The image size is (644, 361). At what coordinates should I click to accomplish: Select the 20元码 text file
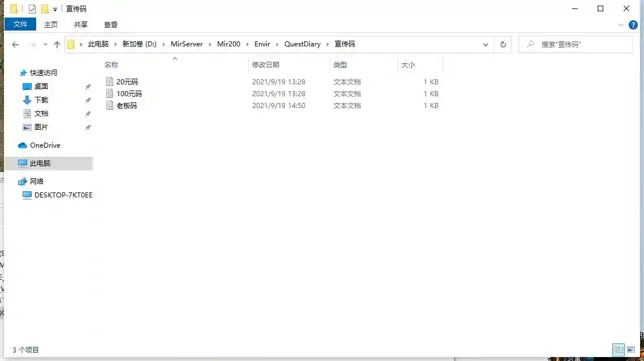(127, 82)
